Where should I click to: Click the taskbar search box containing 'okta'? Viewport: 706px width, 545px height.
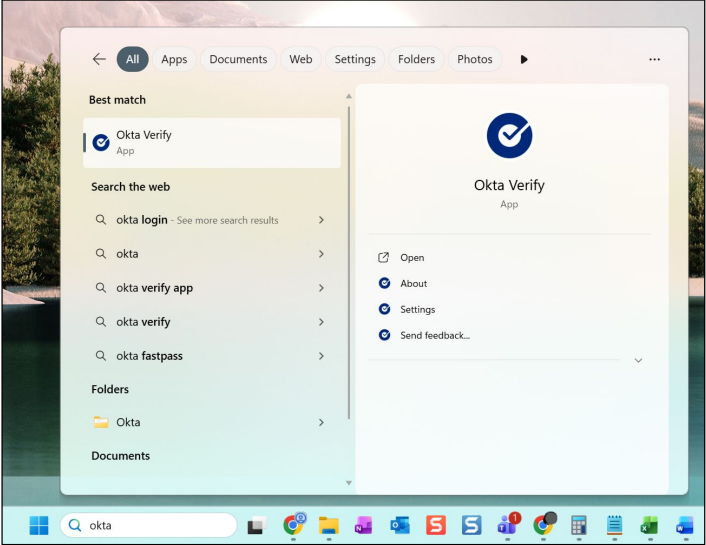point(150,525)
